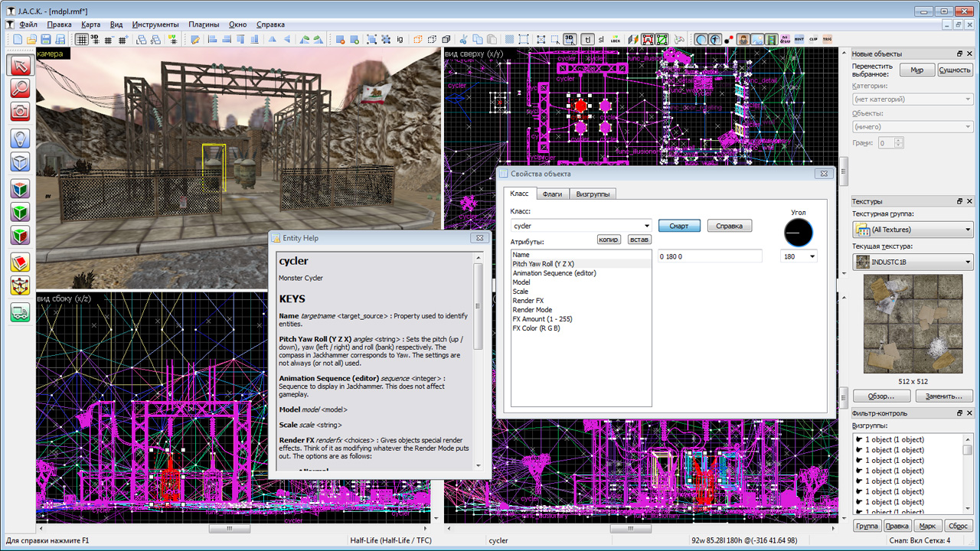Switch to the Флаги tab in object properties
The width and height of the screenshot is (980, 551).
[553, 194]
